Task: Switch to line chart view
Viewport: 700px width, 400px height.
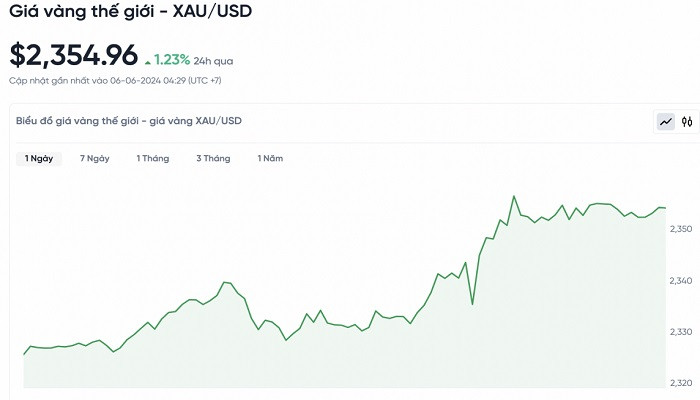Action: [665, 122]
